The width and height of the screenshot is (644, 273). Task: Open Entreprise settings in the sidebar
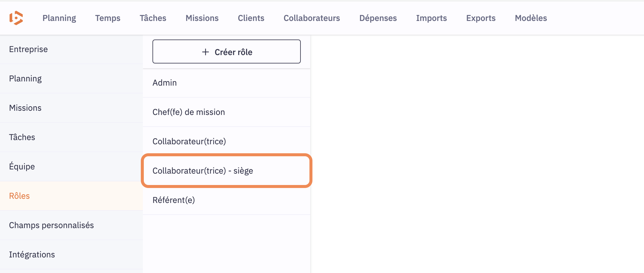(x=28, y=49)
